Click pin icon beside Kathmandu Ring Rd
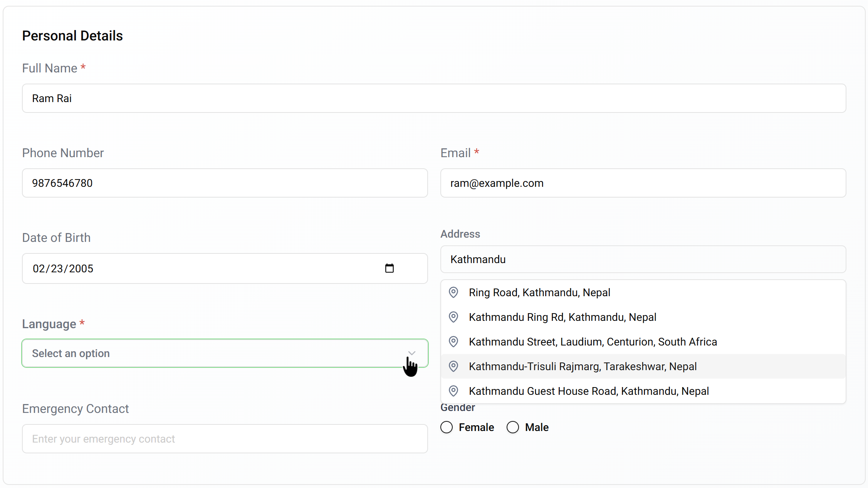This screenshot has height=488, width=868. coord(453,317)
